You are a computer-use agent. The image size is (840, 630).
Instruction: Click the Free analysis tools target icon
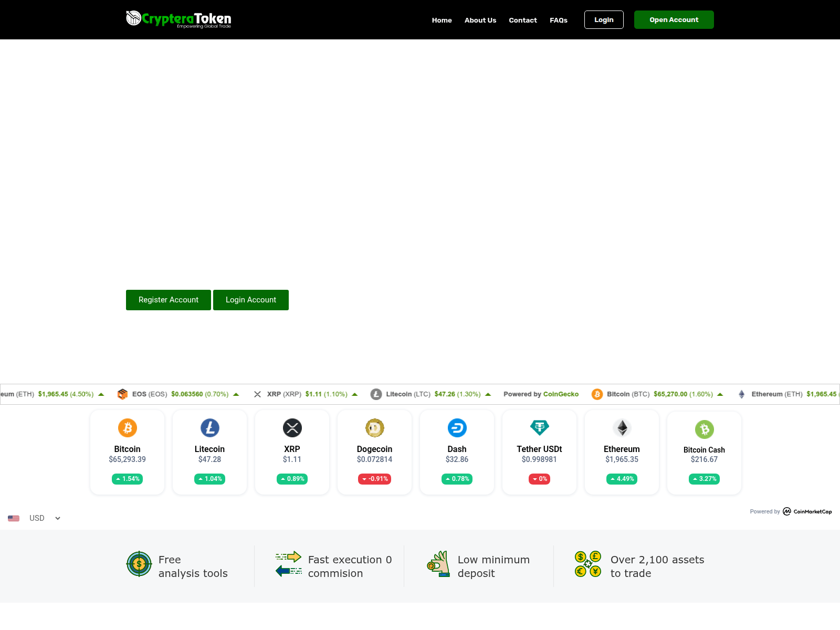[139, 564]
